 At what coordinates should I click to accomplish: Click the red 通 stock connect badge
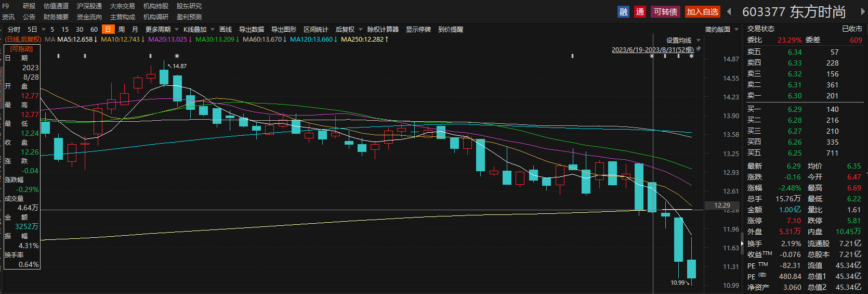640,11
